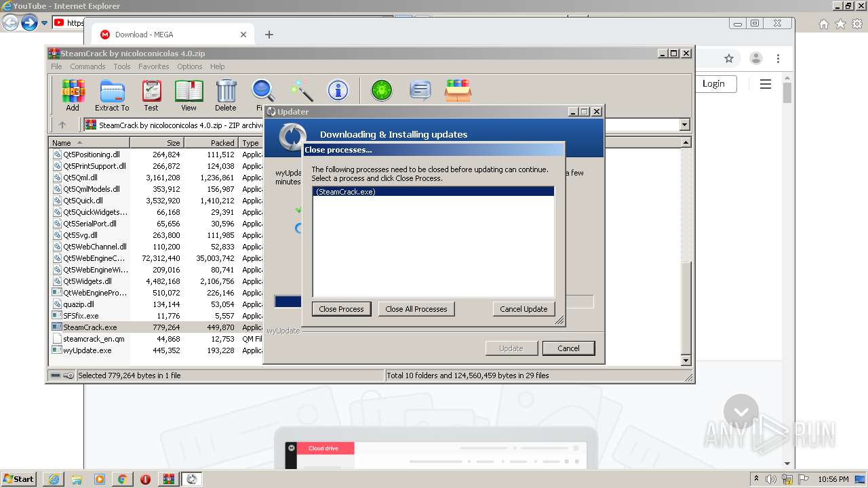Open the Options menu in WinRAR
Viewport: 868px width, 488px height.
click(x=190, y=66)
